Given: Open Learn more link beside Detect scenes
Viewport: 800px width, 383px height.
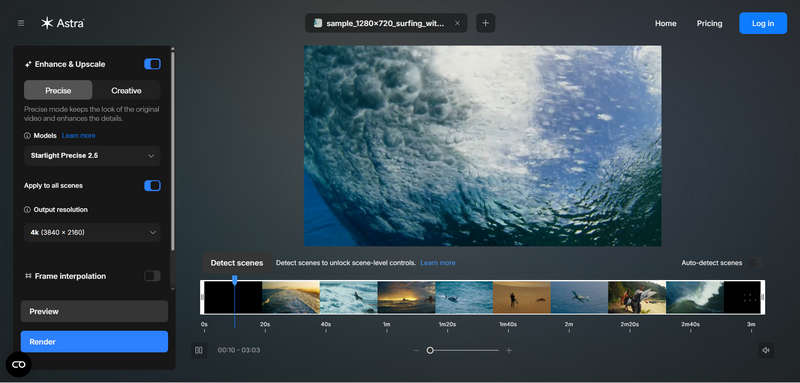Looking at the screenshot, I should pos(438,263).
